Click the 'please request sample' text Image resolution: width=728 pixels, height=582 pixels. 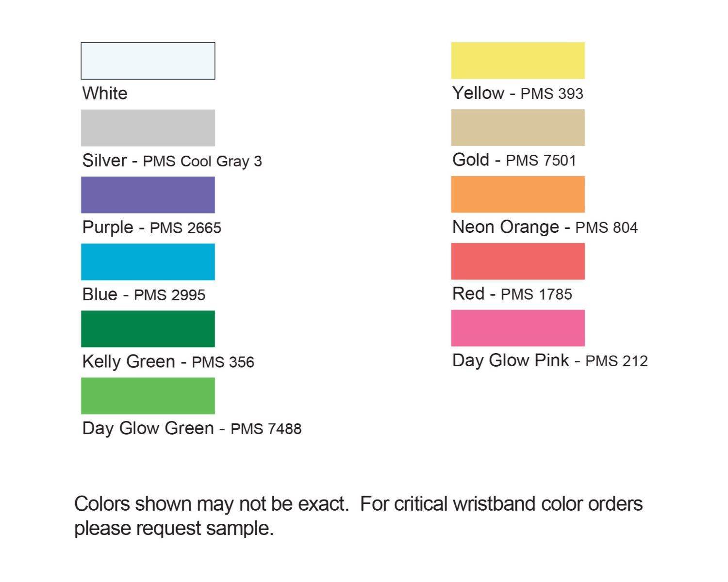pos(174,528)
